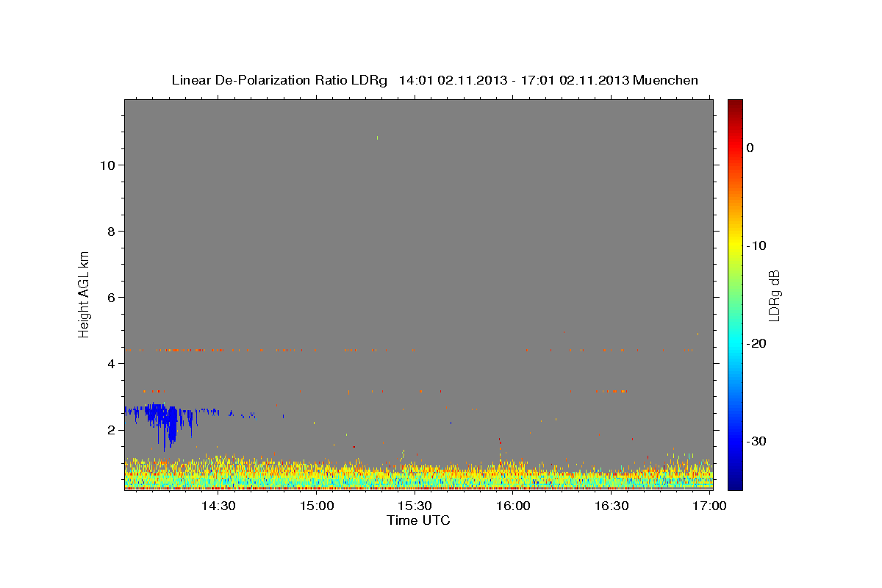Viewport: 882px width, 588px height.
Task: Click the 10 km height tick label
Action: coord(107,165)
